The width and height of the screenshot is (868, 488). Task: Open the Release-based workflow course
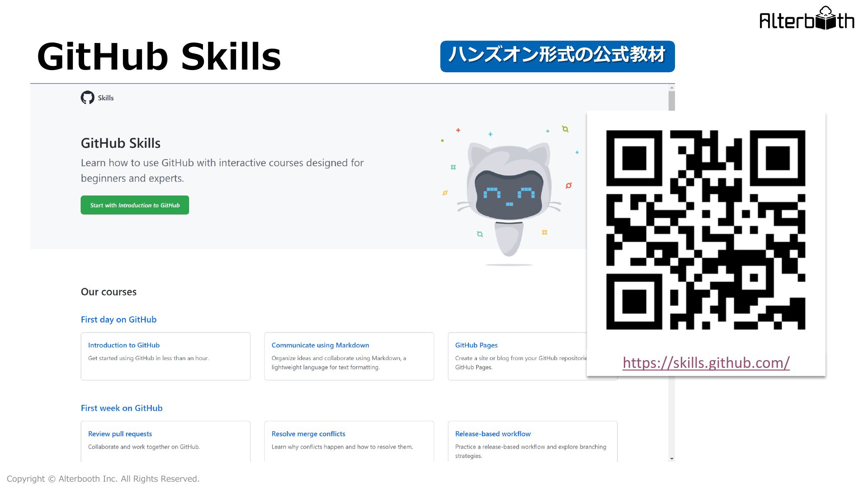point(493,434)
